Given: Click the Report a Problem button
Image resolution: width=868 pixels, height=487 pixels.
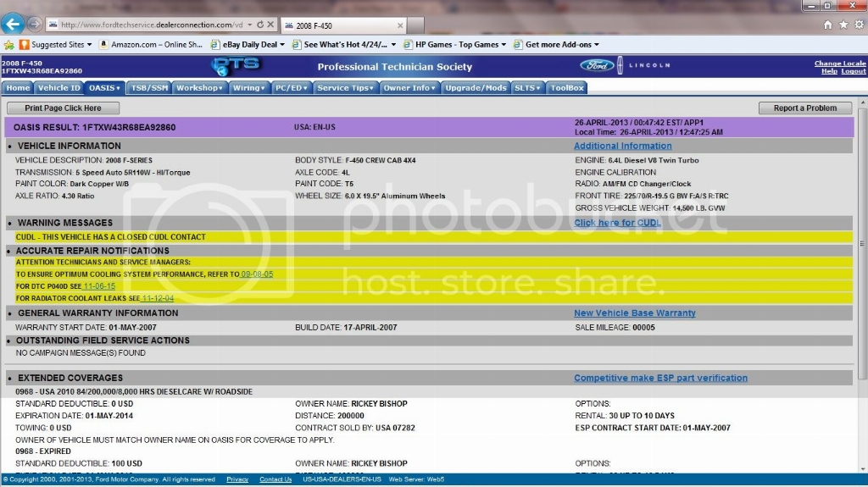Looking at the screenshot, I should tap(805, 108).
